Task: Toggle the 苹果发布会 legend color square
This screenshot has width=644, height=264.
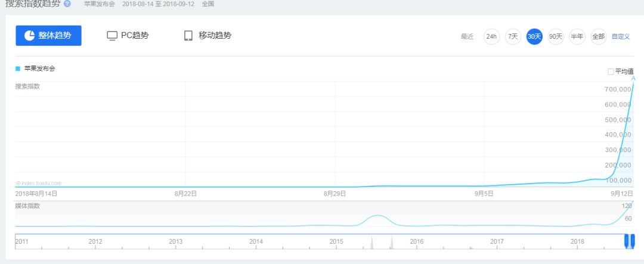Action: (x=18, y=69)
